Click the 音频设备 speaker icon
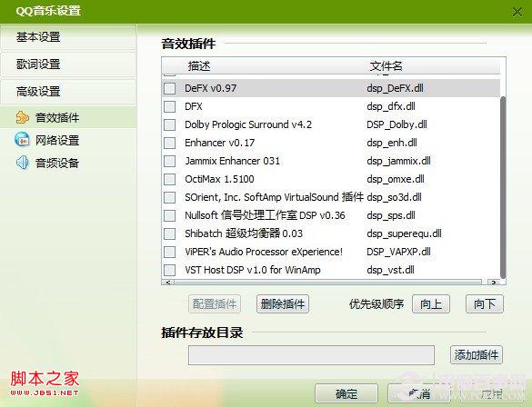This screenshot has height=407, width=532. 23,163
